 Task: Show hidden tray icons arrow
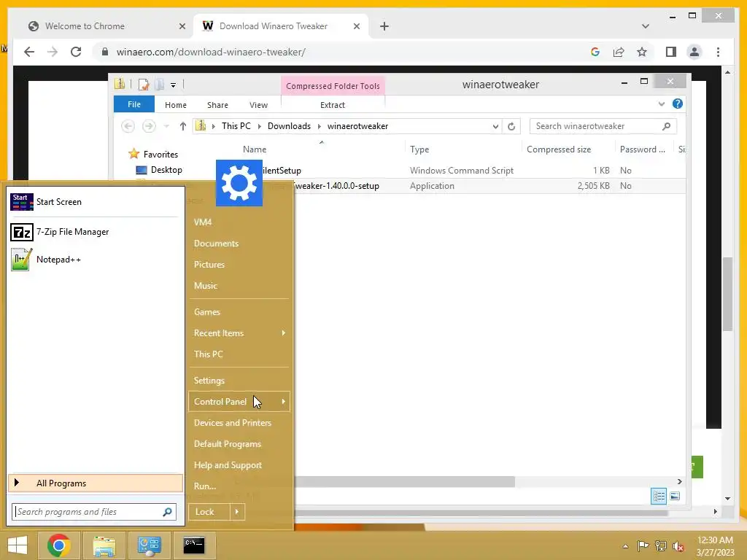(625, 546)
